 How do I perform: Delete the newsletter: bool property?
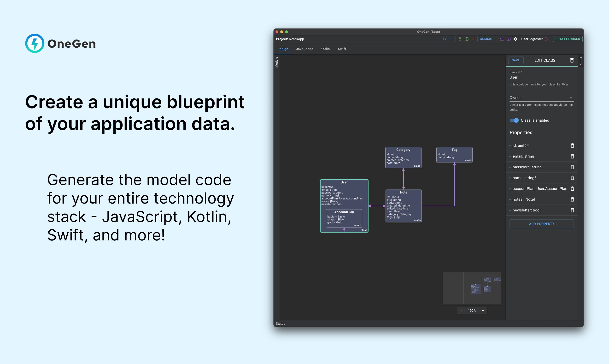click(x=572, y=210)
